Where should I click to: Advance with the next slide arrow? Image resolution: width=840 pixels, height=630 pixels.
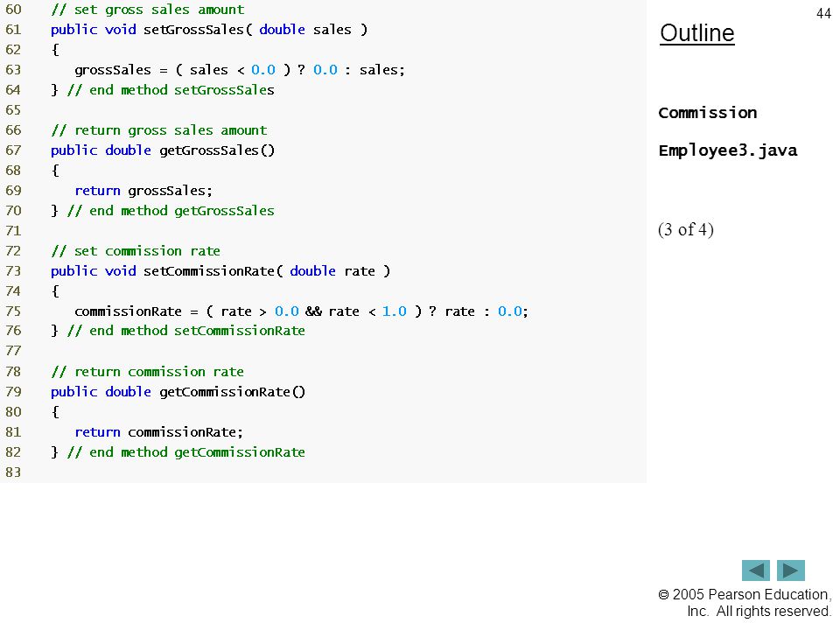click(791, 570)
